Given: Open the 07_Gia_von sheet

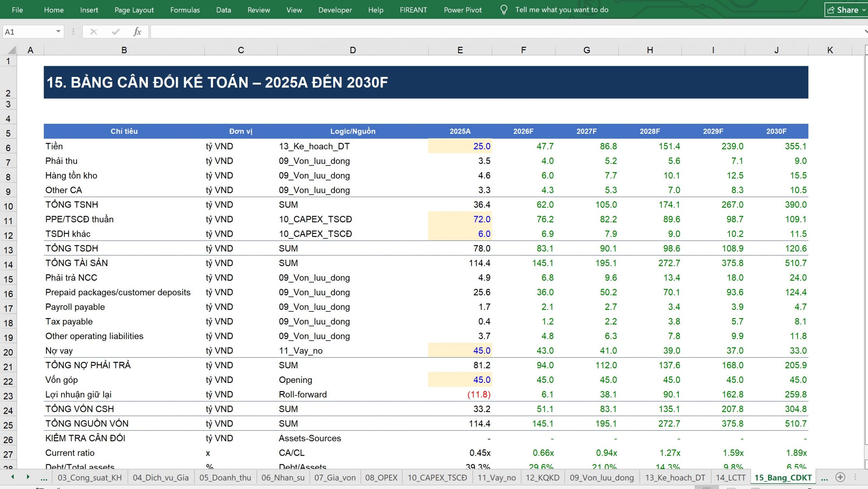Looking at the screenshot, I should [x=335, y=478].
